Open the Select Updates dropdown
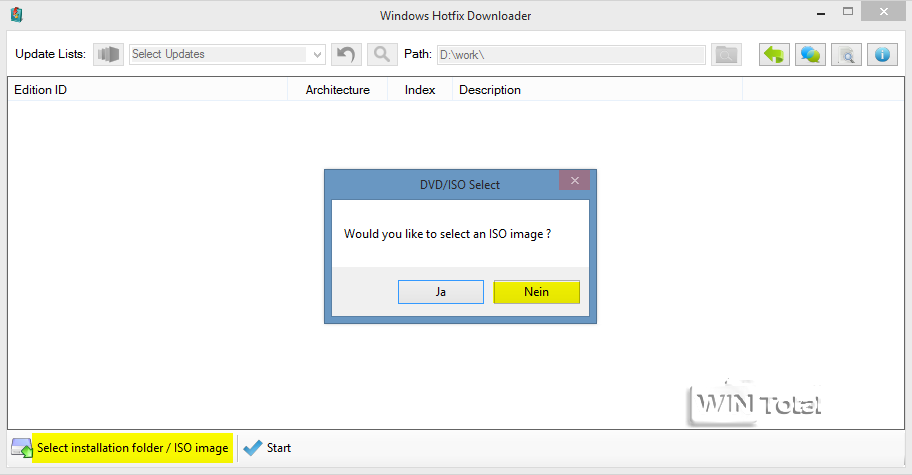Image resolution: width=912 pixels, height=475 pixels. (227, 55)
